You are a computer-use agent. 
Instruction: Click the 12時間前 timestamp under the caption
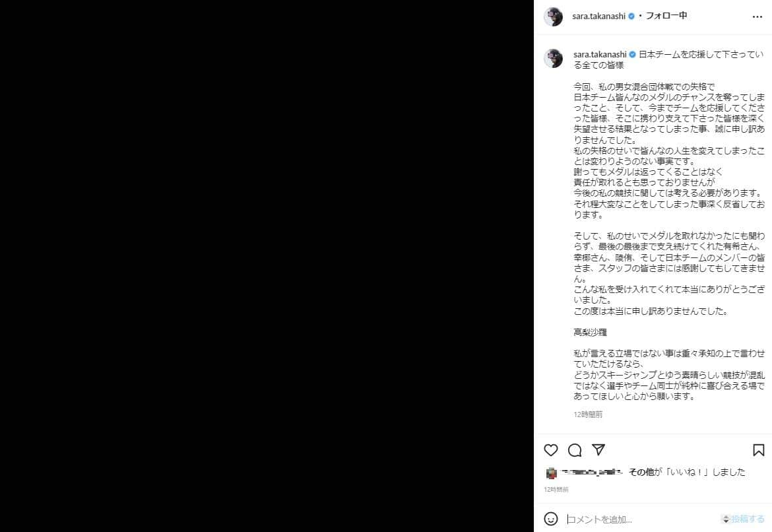[588, 415]
